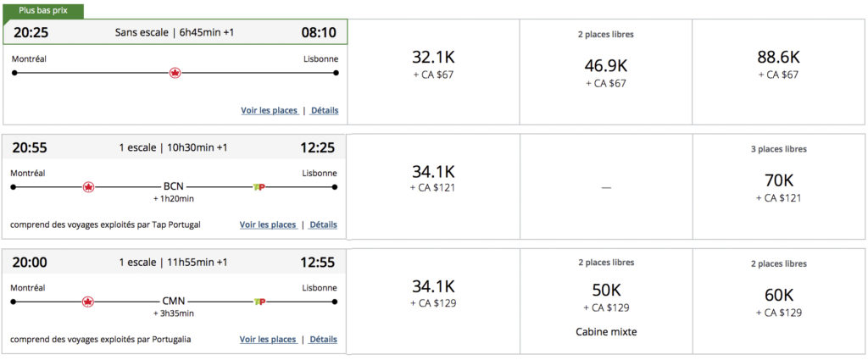Pick the 60K fare option
The height and width of the screenshot is (360, 868).
[x=778, y=300]
